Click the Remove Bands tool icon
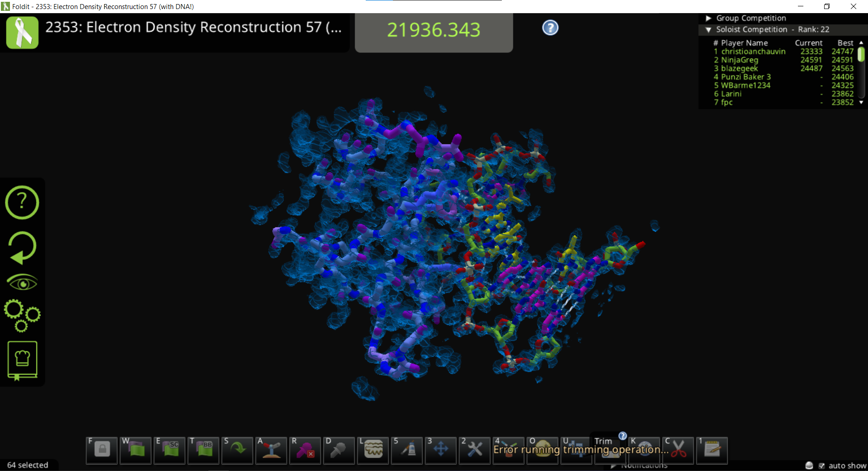 [x=305, y=450]
